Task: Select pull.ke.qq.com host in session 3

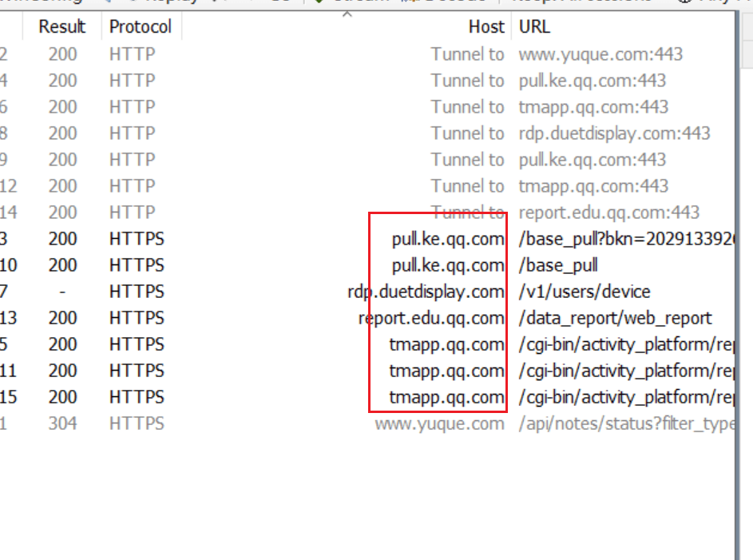Action: tap(448, 239)
